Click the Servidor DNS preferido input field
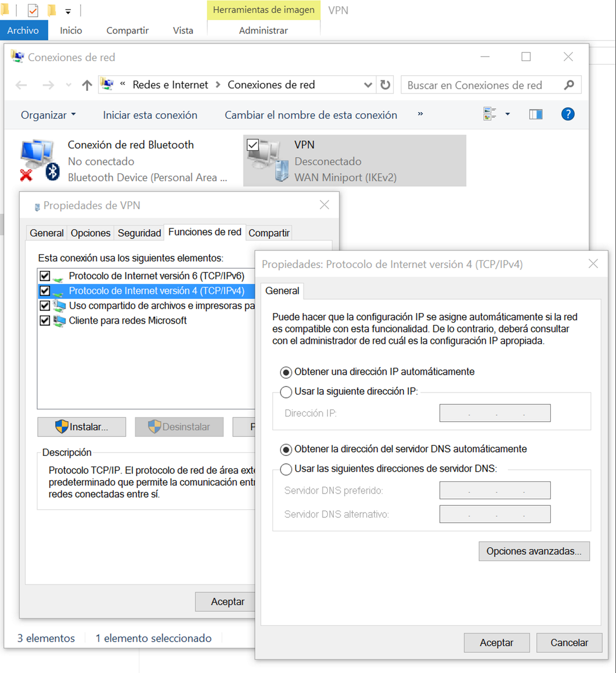Screen dimensions: 616x673 pos(495,490)
